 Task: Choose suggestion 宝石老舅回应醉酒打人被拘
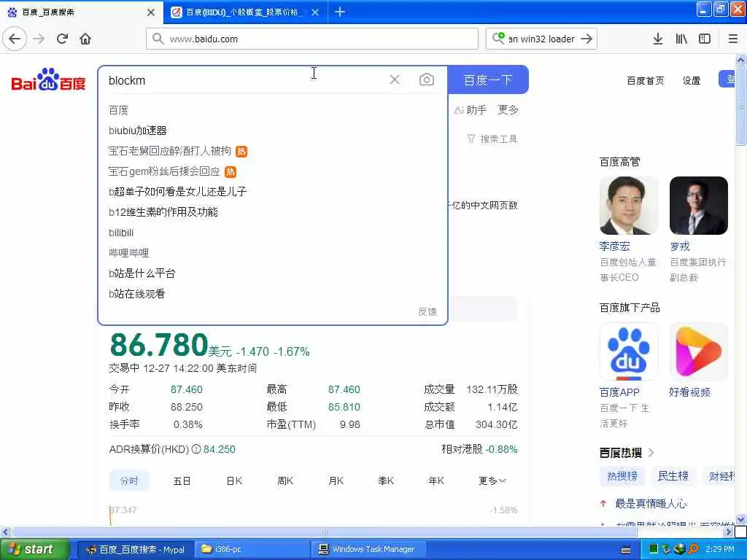tap(169, 151)
